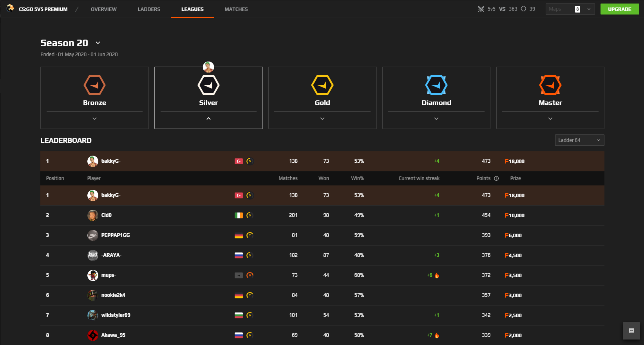Click the Matches column header
The image size is (644, 345).
tap(288, 178)
